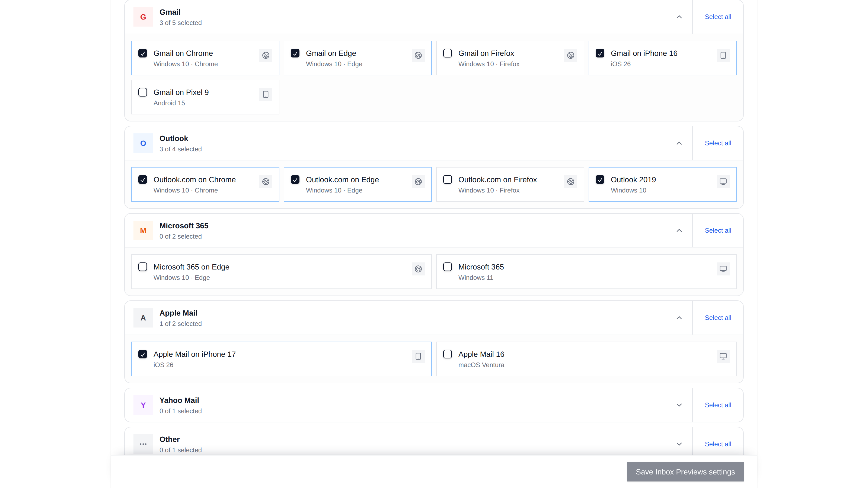This screenshot has width=868, height=488.
Task: Expand the Yahoo Mail group chevron
Action: coord(679,405)
